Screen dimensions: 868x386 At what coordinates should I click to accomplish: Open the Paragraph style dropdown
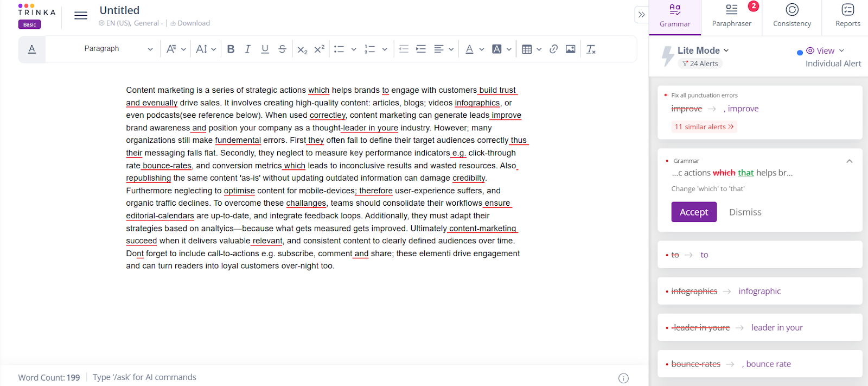[118, 49]
